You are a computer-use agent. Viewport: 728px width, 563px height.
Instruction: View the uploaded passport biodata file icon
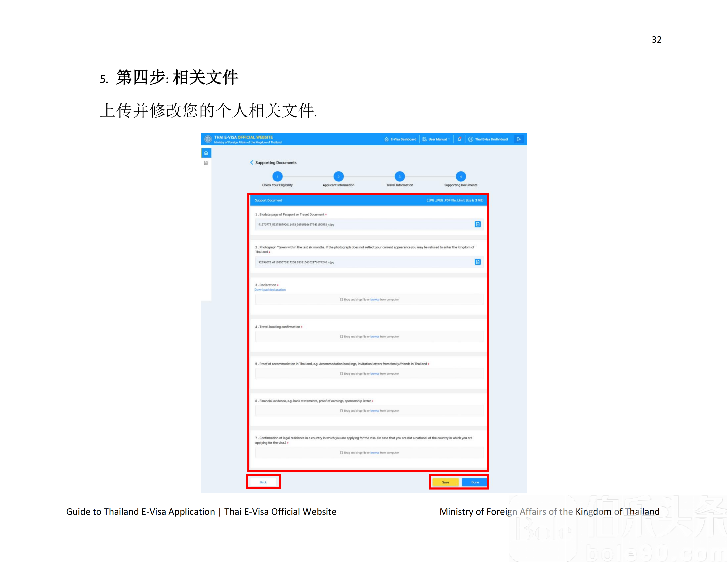(478, 224)
